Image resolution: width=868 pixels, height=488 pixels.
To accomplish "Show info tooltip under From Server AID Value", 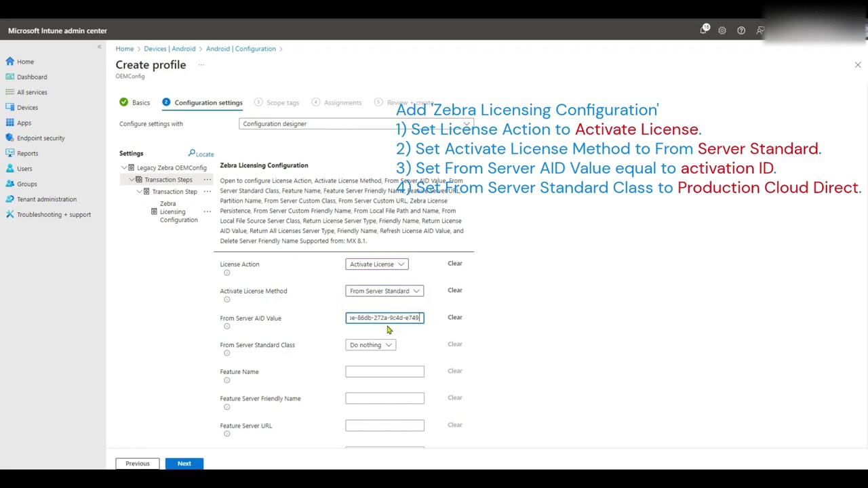I will tap(227, 326).
